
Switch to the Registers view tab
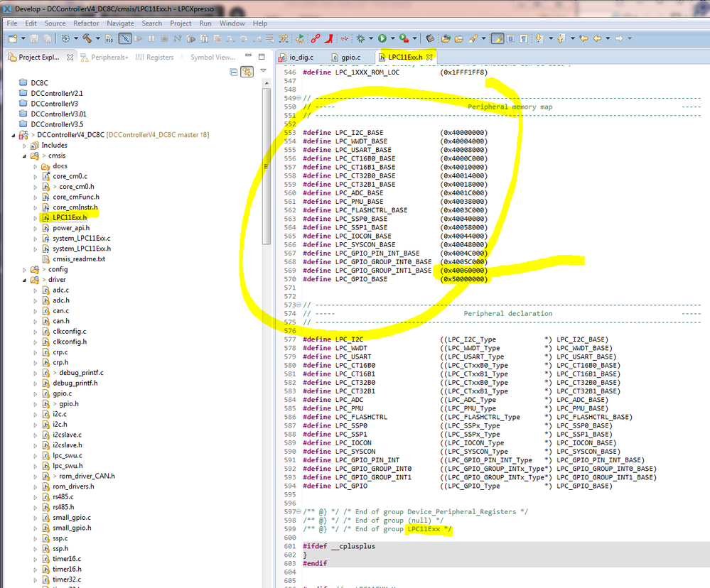click(x=154, y=58)
